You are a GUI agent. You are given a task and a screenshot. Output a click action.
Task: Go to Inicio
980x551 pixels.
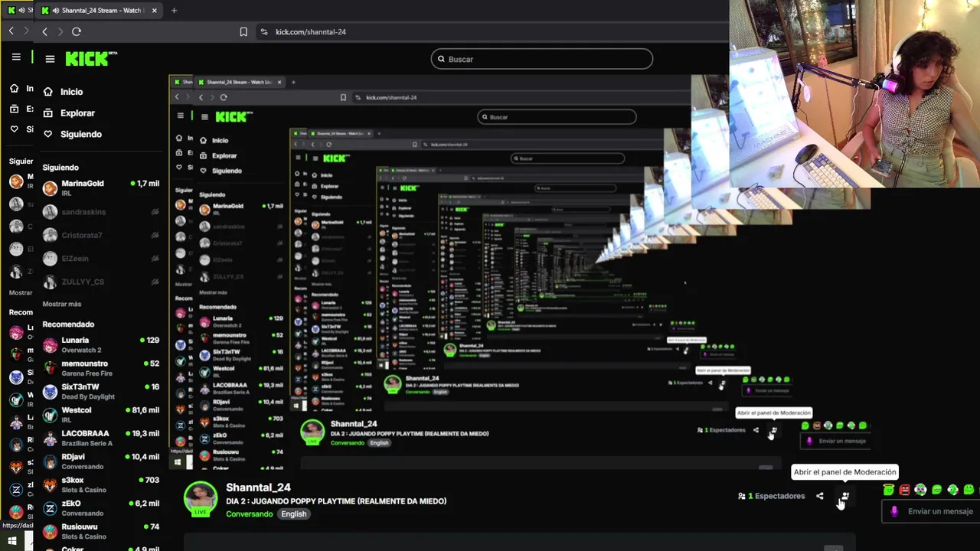[x=71, y=91]
